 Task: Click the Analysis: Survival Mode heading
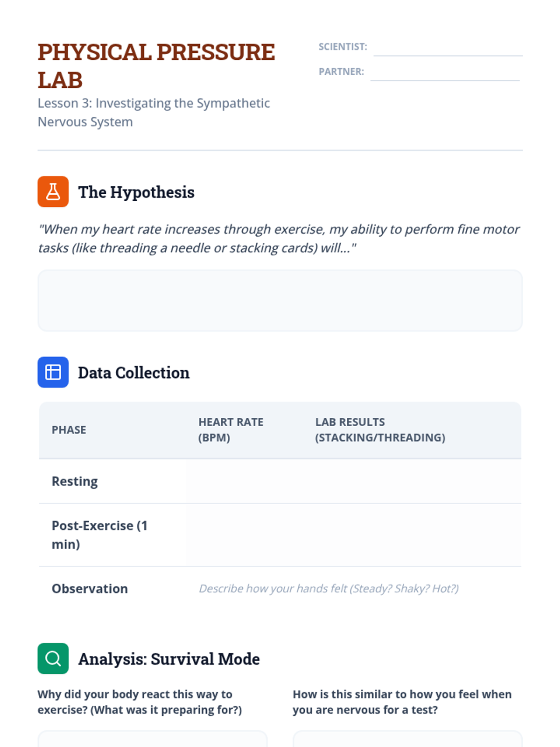[x=169, y=659]
